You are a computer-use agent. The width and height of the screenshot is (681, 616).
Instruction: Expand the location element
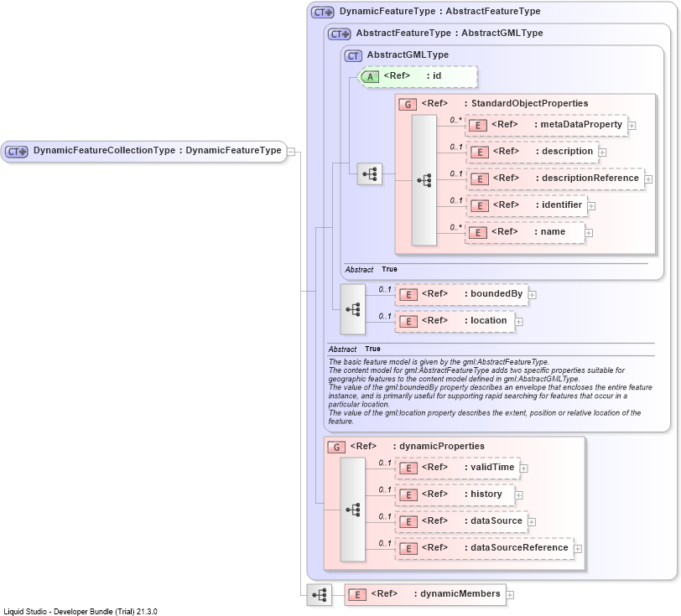519,322
